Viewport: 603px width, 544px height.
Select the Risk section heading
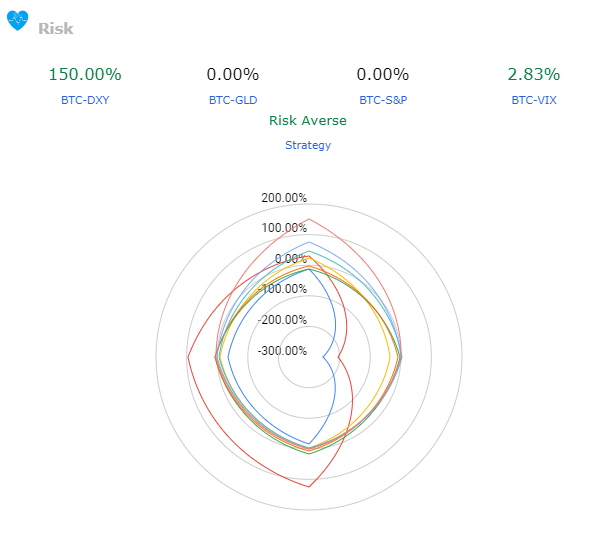[56, 29]
